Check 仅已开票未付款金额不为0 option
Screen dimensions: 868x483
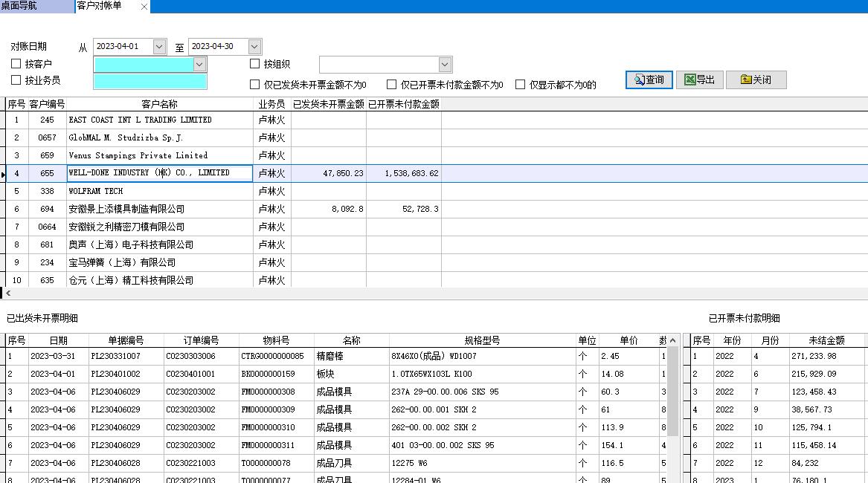[392, 84]
